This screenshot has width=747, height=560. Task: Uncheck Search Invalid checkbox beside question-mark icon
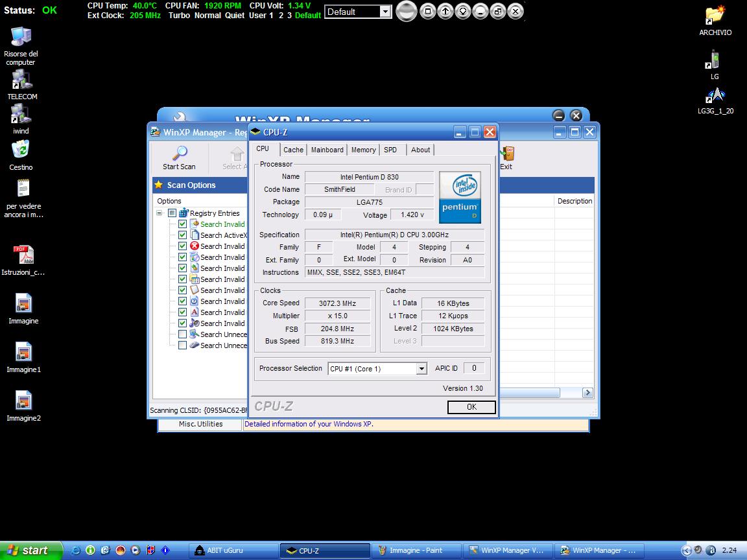182,301
